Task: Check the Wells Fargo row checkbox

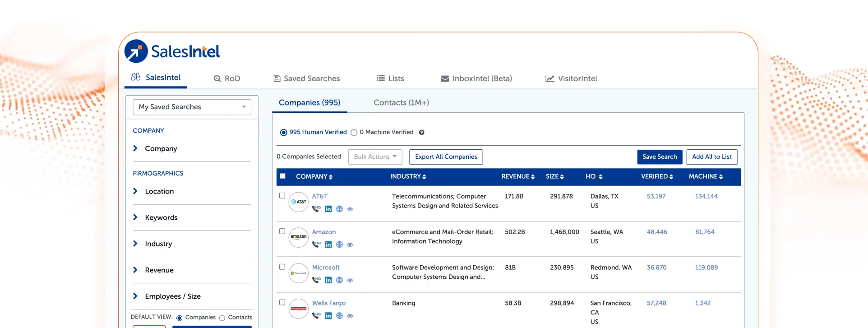Action: tap(282, 302)
